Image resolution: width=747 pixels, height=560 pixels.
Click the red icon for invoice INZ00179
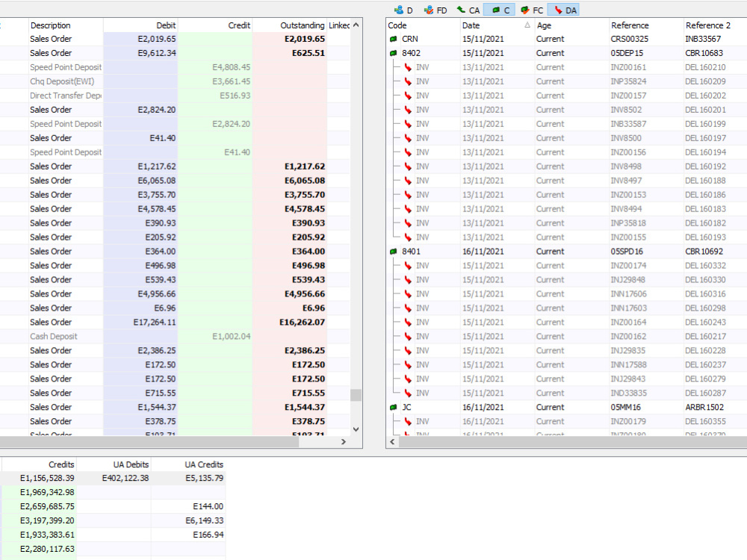408,421
